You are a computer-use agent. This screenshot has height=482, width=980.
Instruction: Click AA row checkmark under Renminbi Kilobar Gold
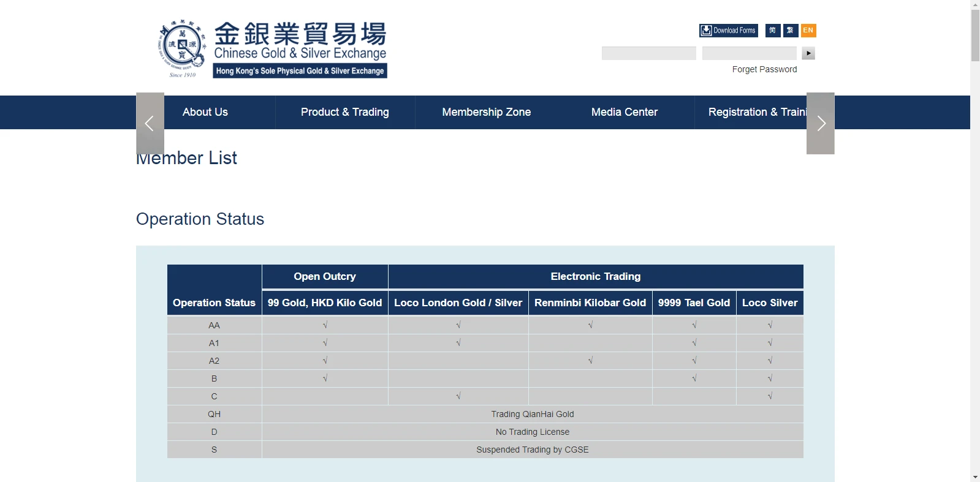click(590, 325)
